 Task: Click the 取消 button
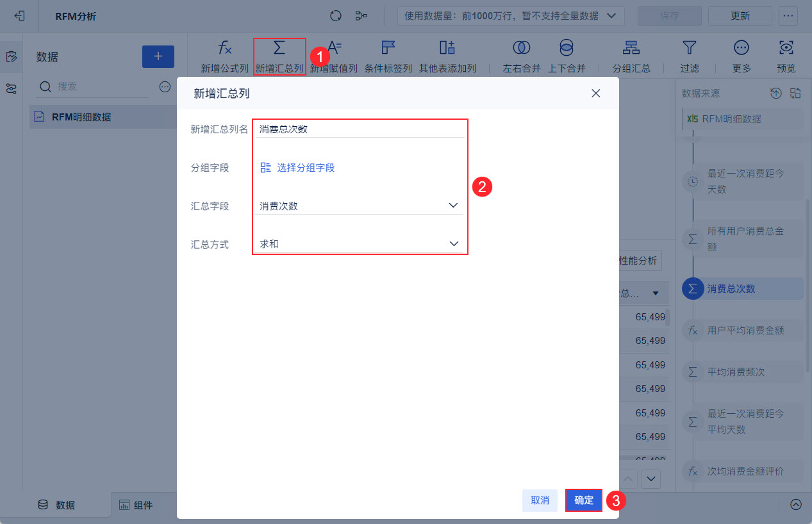540,500
